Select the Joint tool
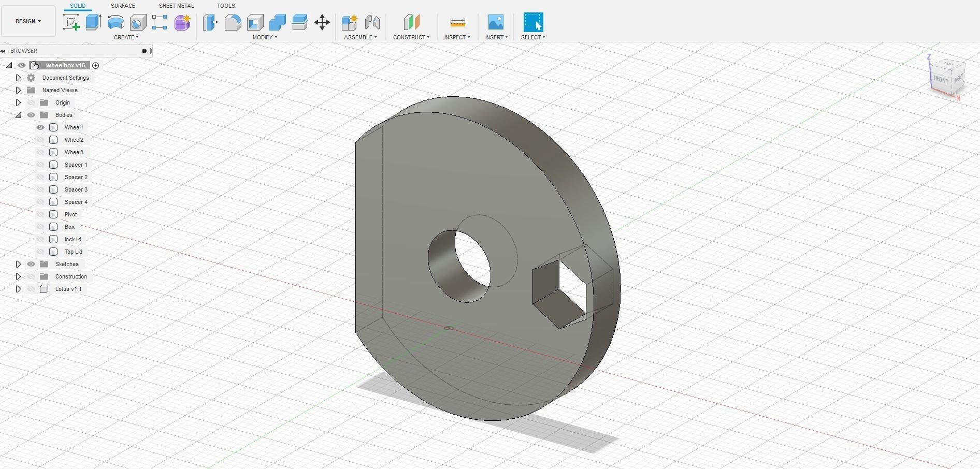 [372, 22]
